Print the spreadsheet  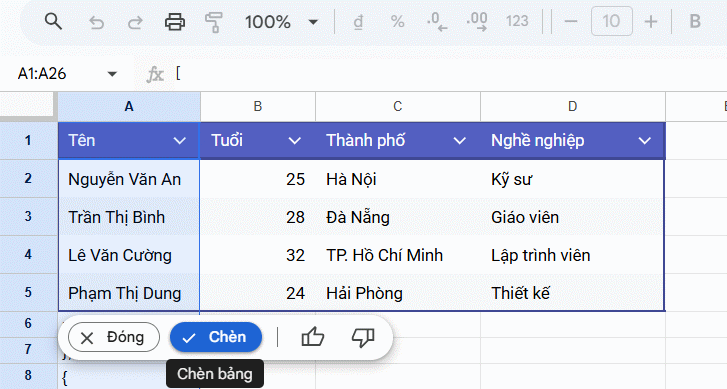[175, 22]
